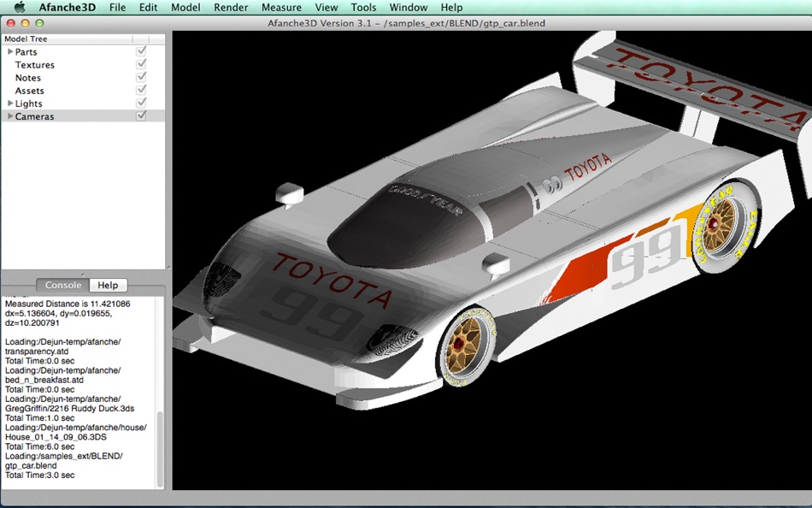
Task: Click the console panel scrollbar thumb
Action: click(x=160, y=448)
